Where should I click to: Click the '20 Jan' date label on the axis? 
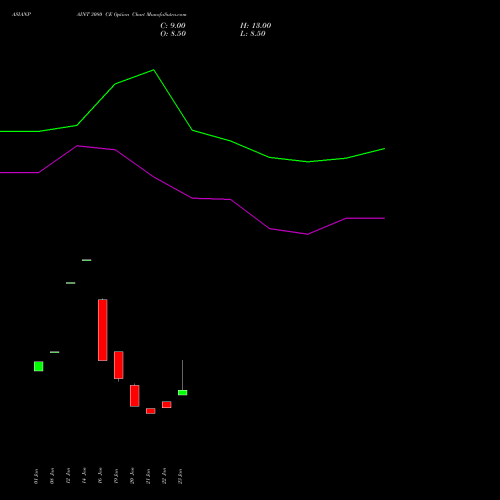tap(132, 476)
